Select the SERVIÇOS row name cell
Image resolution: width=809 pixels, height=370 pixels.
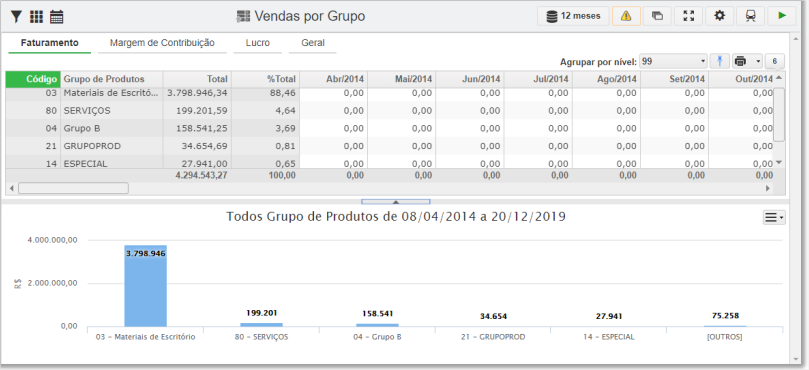pos(112,111)
